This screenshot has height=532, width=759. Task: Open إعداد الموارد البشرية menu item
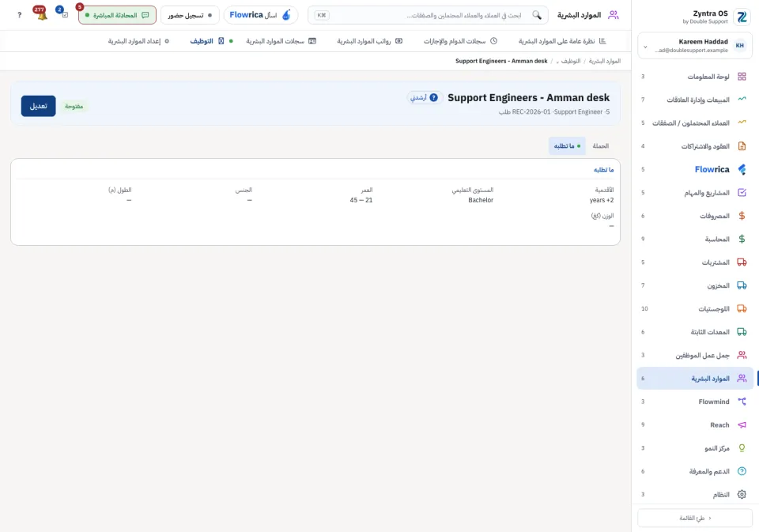tap(138, 41)
